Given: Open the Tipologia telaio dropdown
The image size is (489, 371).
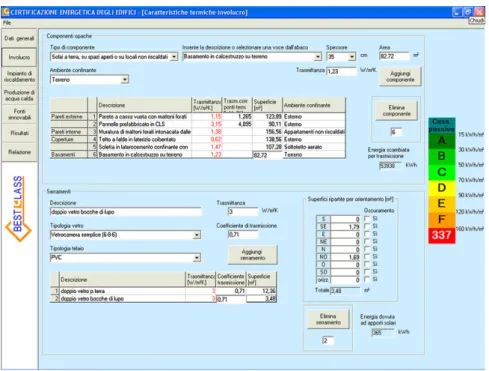Looking at the screenshot, I should (197, 258).
